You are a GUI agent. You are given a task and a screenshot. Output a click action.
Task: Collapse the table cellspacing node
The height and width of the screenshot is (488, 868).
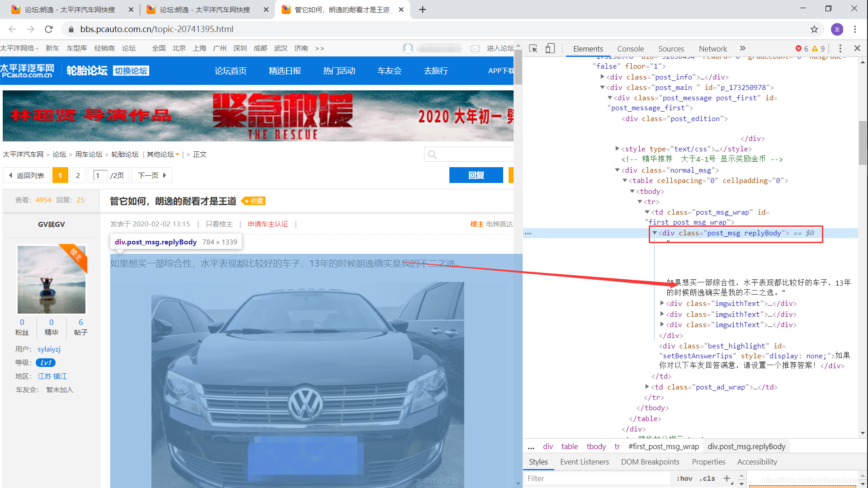tap(625, 180)
